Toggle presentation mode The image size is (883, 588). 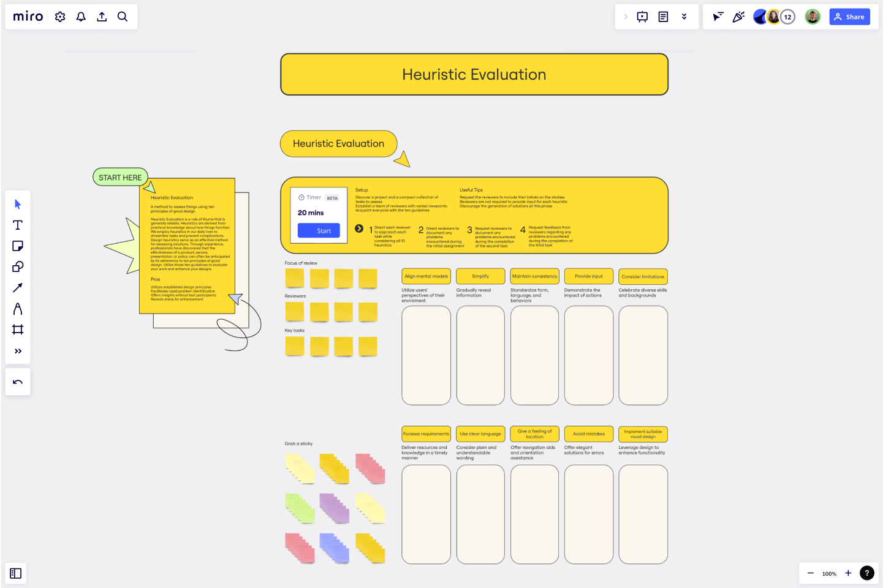click(642, 17)
